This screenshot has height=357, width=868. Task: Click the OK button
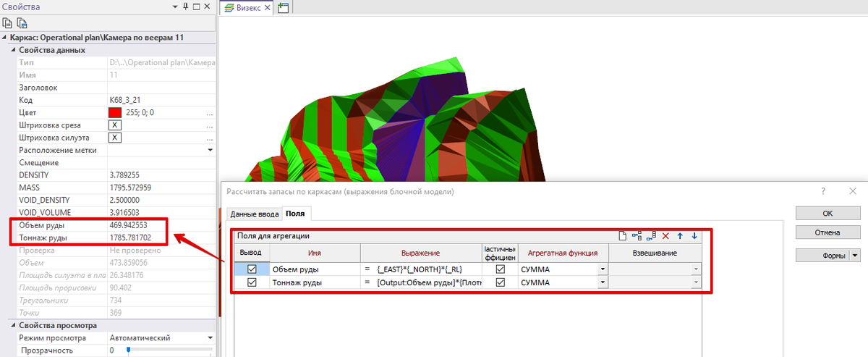[x=827, y=213]
